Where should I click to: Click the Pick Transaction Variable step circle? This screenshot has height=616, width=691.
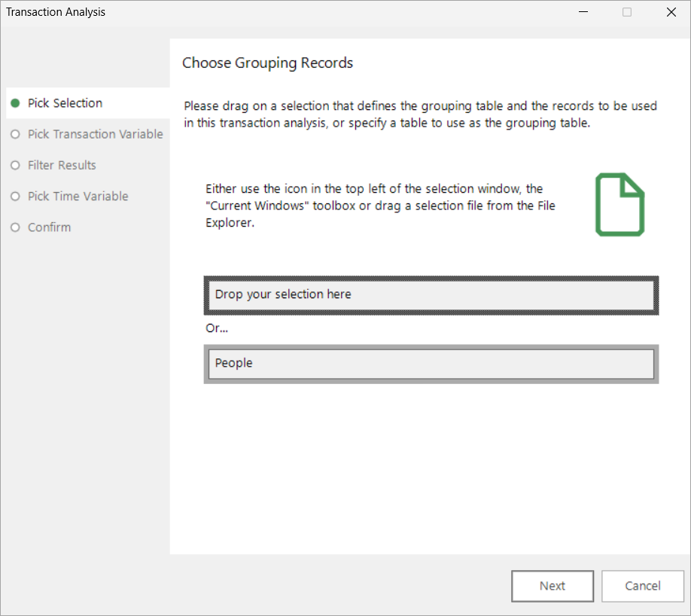[15, 134]
